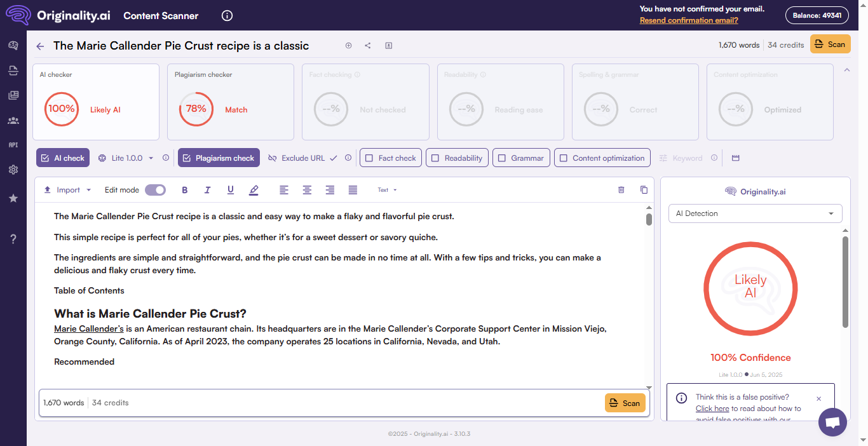Center align the text
868x446 pixels.
click(307, 190)
